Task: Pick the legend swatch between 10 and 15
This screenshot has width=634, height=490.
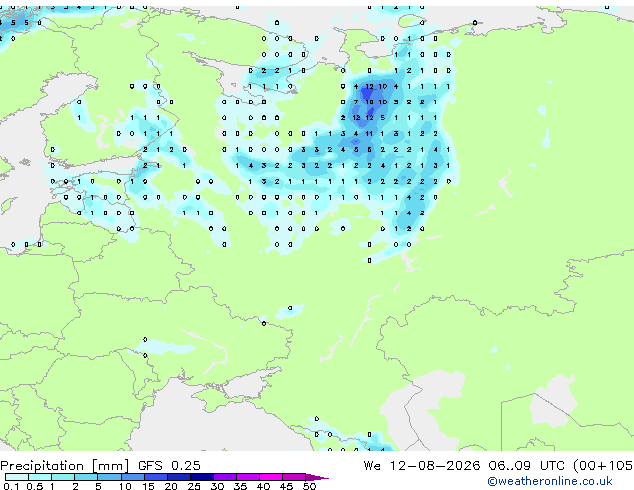Action: click(x=132, y=477)
